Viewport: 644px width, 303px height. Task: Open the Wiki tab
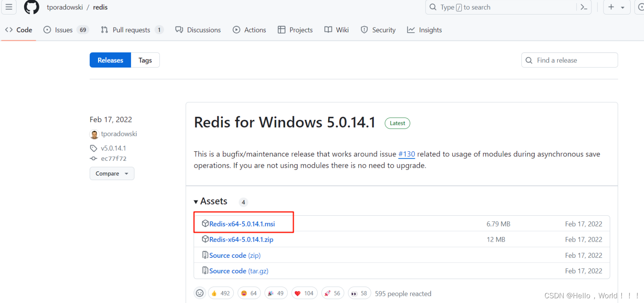click(337, 30)
